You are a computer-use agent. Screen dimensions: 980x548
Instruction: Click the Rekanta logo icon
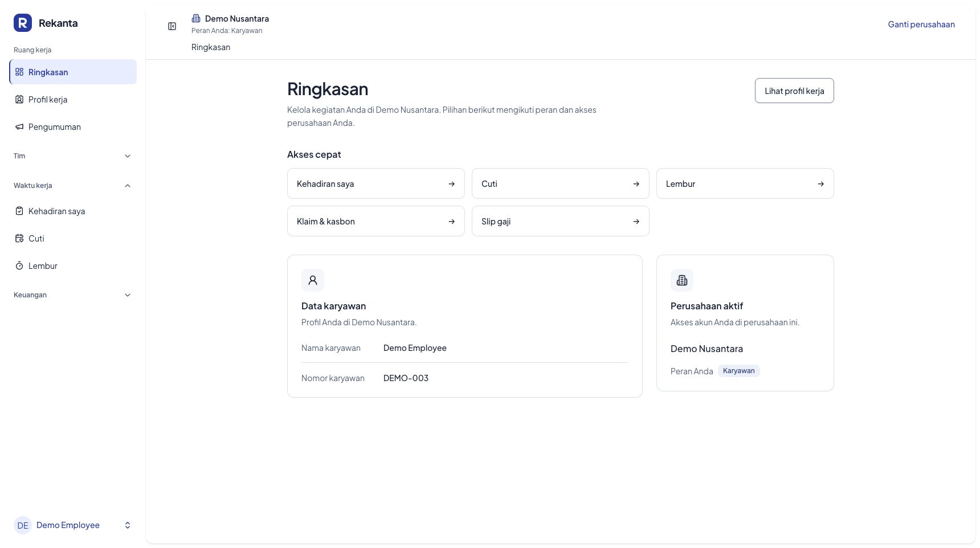(x=23, y=23)
